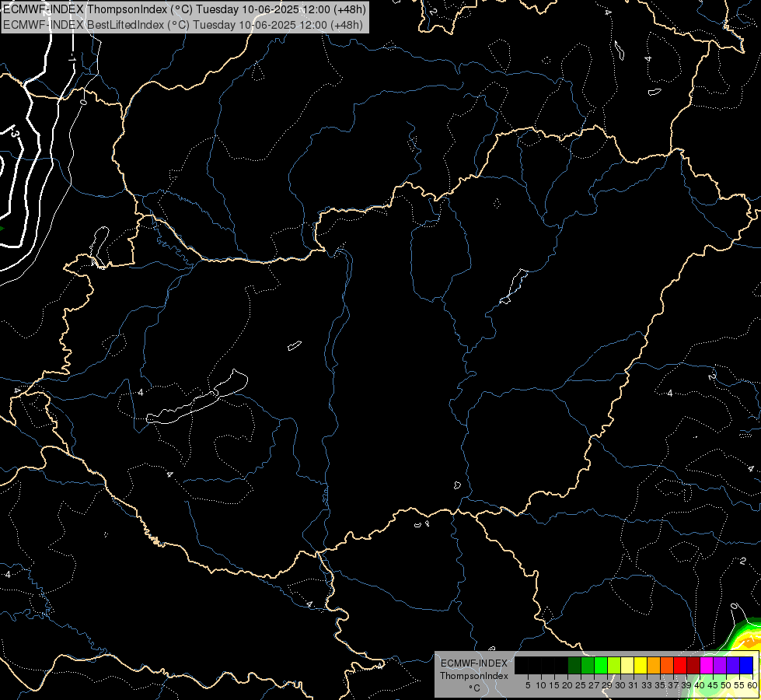Select the red 37–39 legend swatch
This screenshot has height=700, width=761.
coord(680,665)
